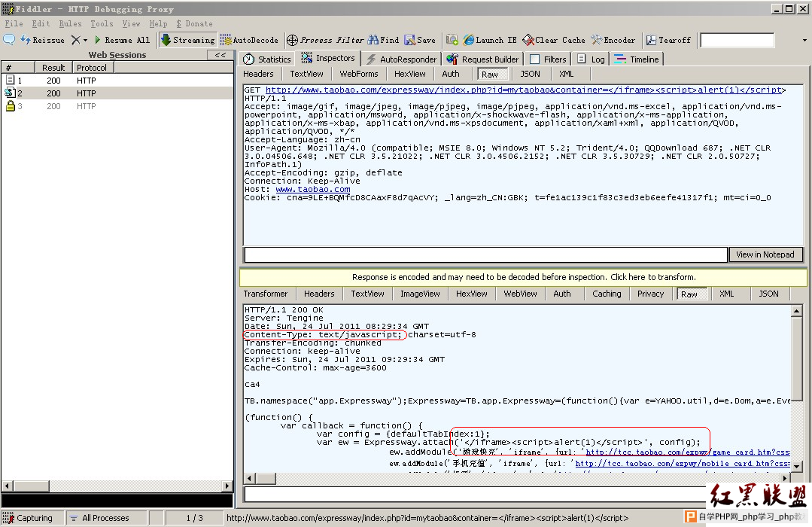This screenshot has width=812, height=527.
Task: Click response horizontal scrollbar right arrow
Action: (x=786, y=478)
